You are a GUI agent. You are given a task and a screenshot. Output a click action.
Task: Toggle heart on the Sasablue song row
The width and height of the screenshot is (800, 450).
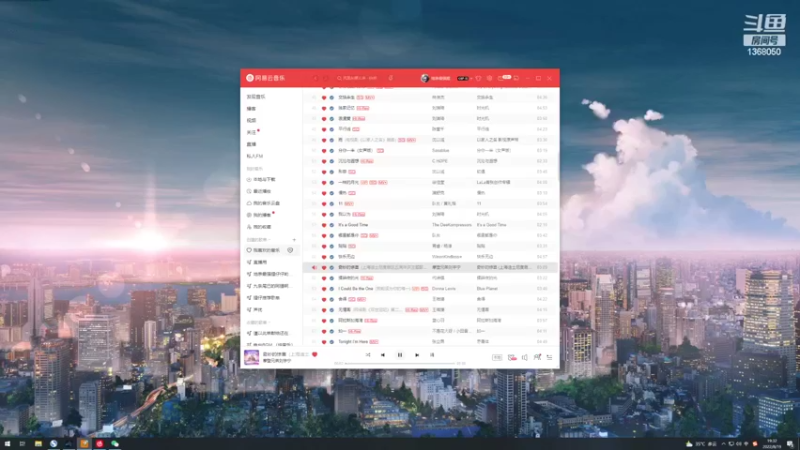point(323,151)
